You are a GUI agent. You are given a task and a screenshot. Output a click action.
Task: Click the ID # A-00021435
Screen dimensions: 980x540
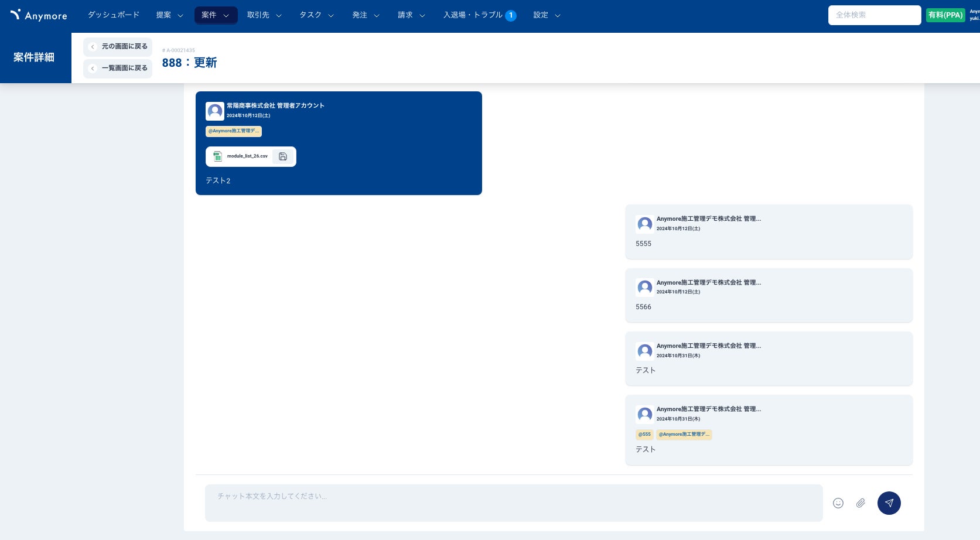[179, 50]
